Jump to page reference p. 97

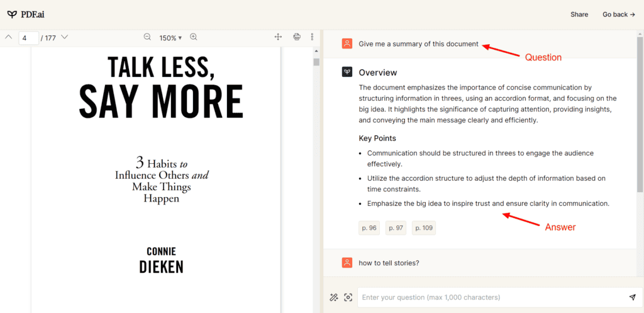tap(396, 228)
